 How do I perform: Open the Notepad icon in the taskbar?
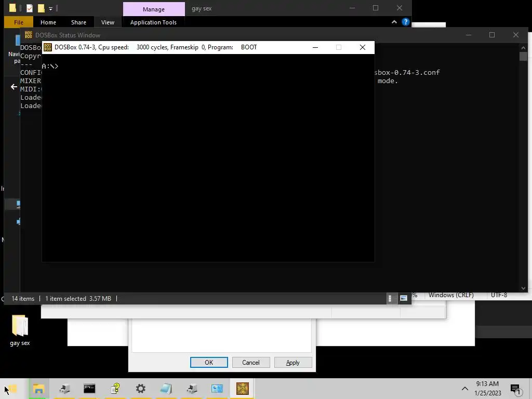pos(166,389)
